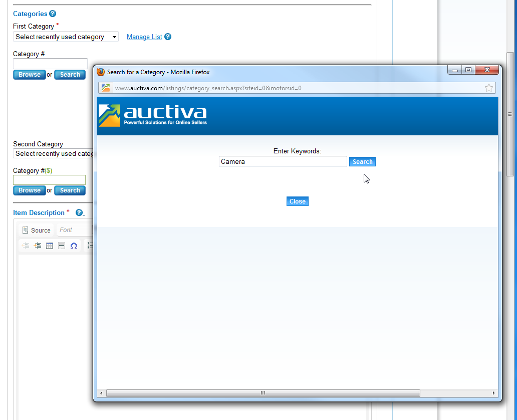
Task: Click Manage List link
Action: click(x=144, y=37)
